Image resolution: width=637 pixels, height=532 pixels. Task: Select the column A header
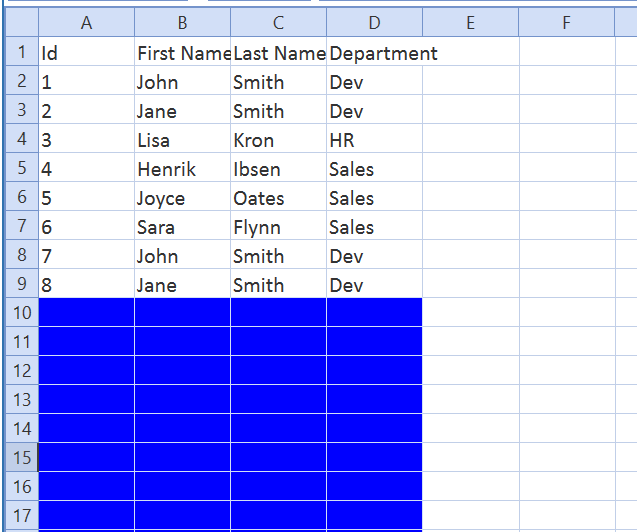(86, 24)
